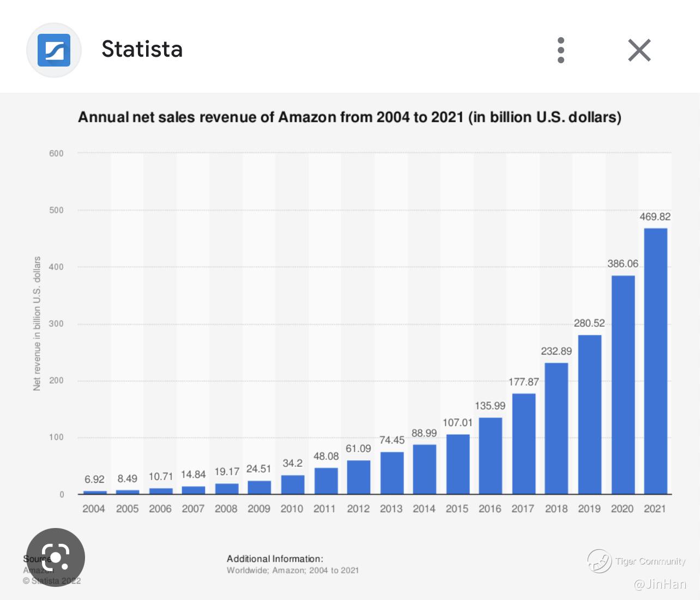The width and height of the screenshot is (700, 600).
Task: Click the 88.99 value label
Action: 424,433
